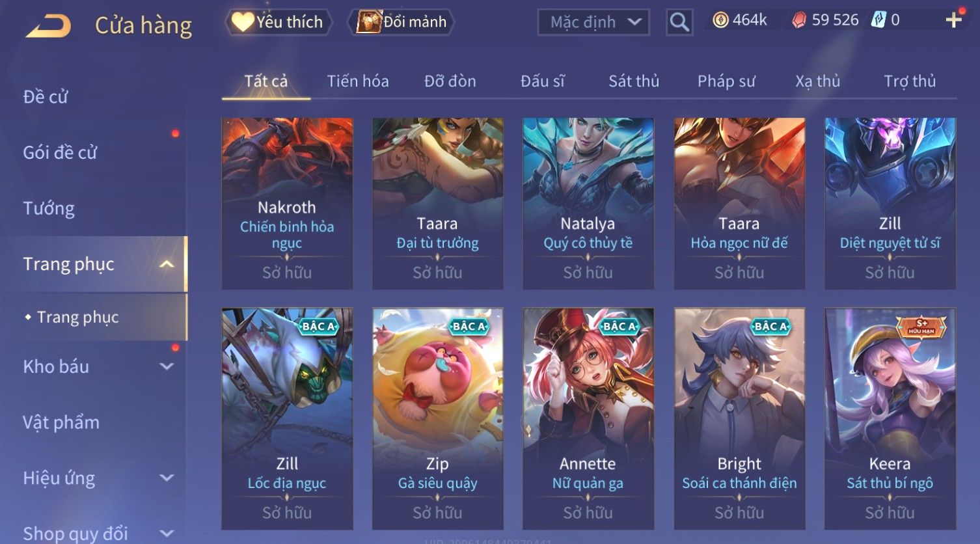This screenshot has width=980, height=544.
Task: Switch to the Sát thủ tab
Action: (x=634, y=81)
